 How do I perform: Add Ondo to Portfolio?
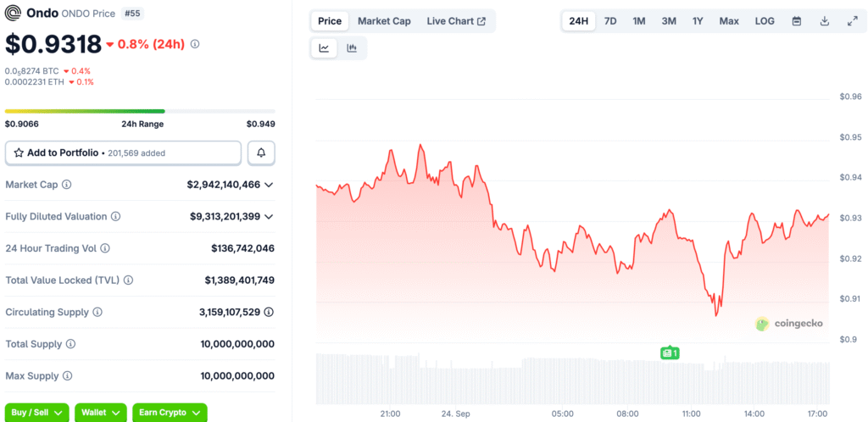(x=123, y=153)
